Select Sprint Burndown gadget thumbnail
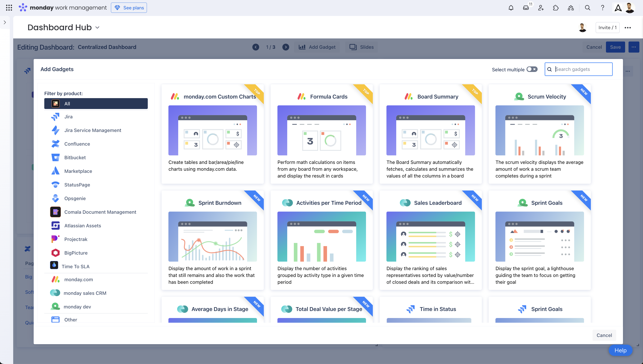 point(212,236)
